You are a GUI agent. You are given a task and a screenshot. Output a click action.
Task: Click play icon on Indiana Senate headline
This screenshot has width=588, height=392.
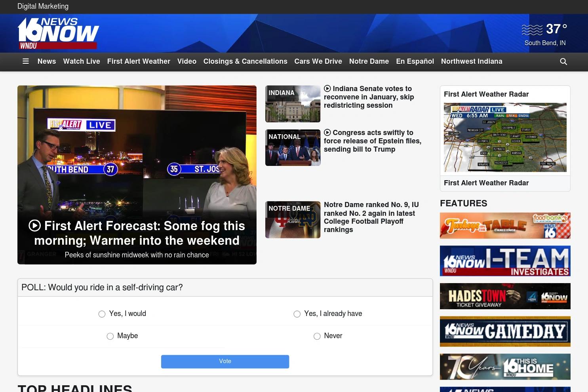[x=327, y=89]
